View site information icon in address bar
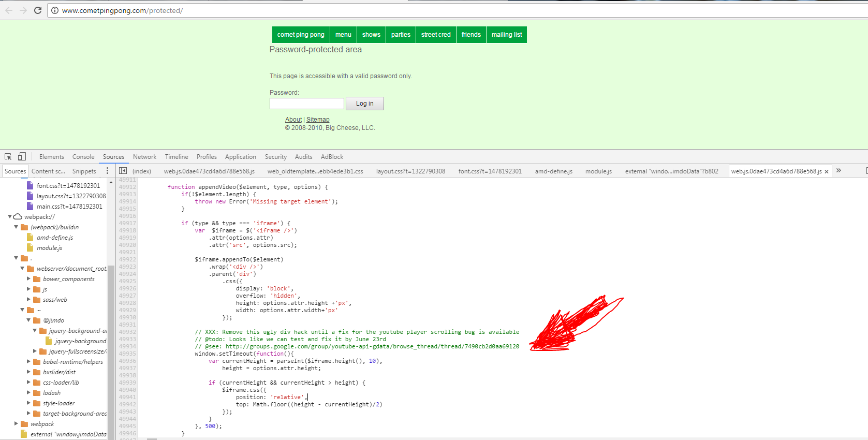 pos(55,10)
